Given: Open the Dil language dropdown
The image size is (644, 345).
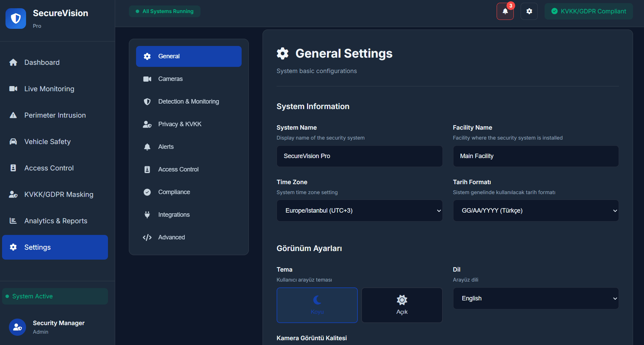Looking at the screenshot, I should [x=535, y=298].
